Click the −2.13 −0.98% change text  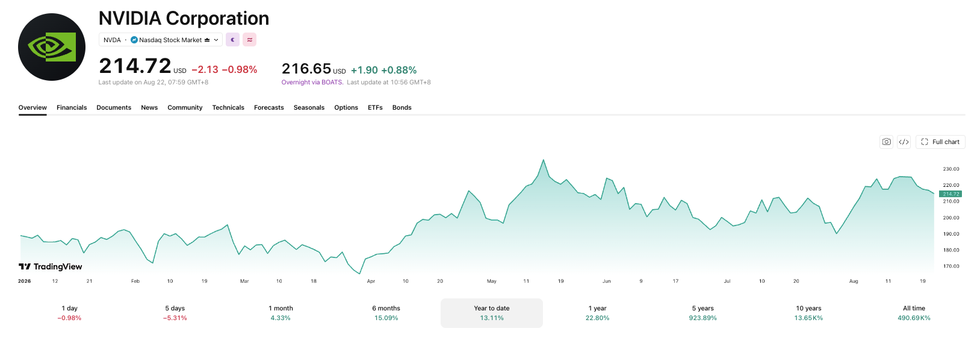point(225,70)
